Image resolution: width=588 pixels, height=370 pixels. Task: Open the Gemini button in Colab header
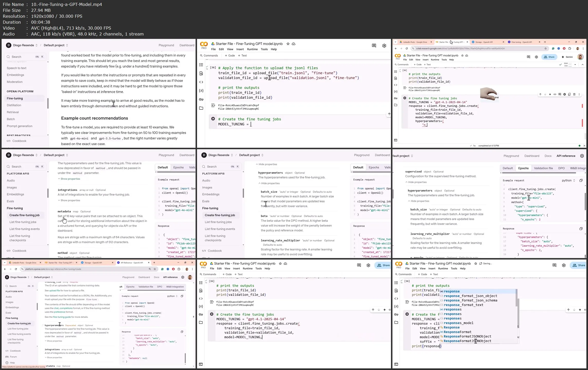(x=567, y=57)
